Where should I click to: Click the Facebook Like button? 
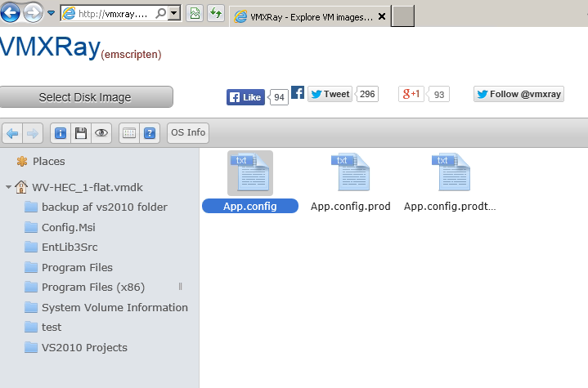(x=245, y=97)
